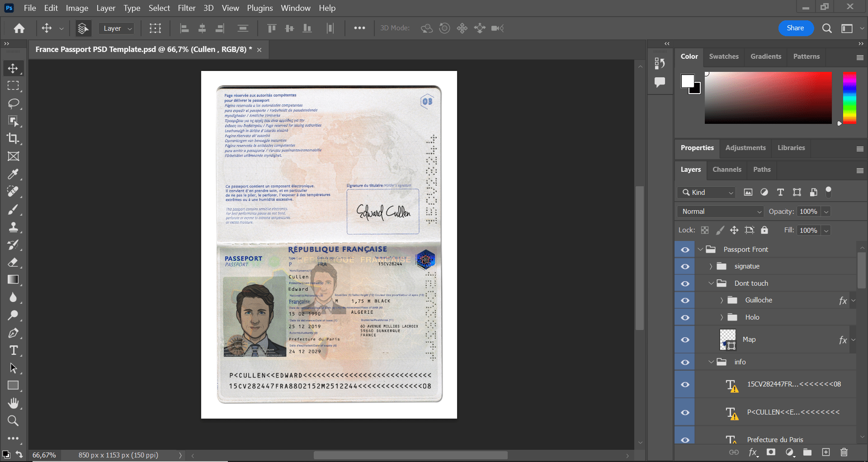The height and width of the screenshot is (462, 868).
Task: Toggle visibility of the Map layer
Action: coord(685,340)
